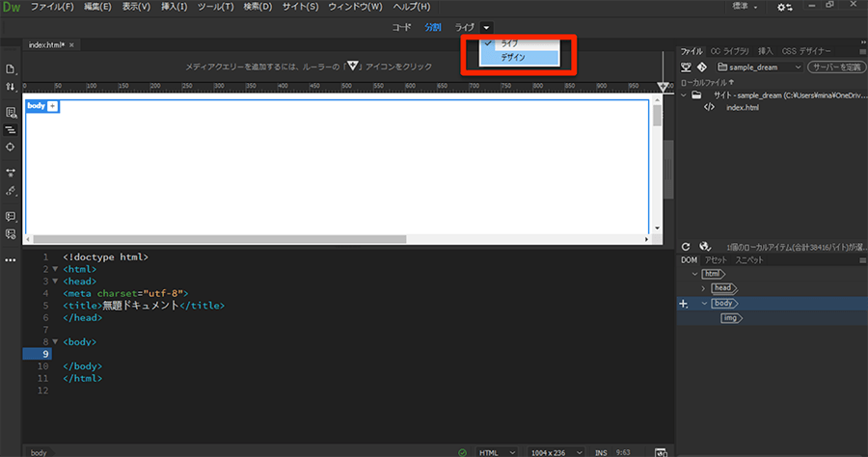Click the body tag selector in status bar
Screen dimensions: 868x457
click(x=39, y=452)
